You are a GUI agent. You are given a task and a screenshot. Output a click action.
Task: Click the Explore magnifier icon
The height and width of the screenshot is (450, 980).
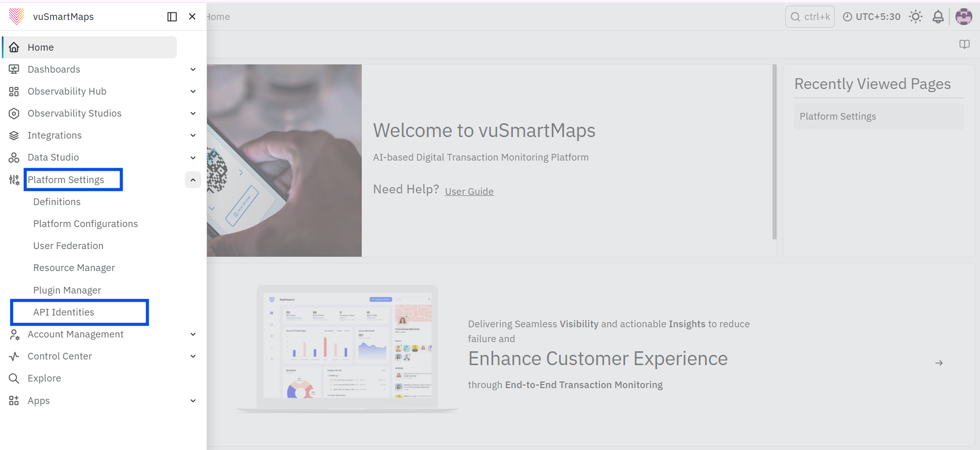click(x=14, y=378)
